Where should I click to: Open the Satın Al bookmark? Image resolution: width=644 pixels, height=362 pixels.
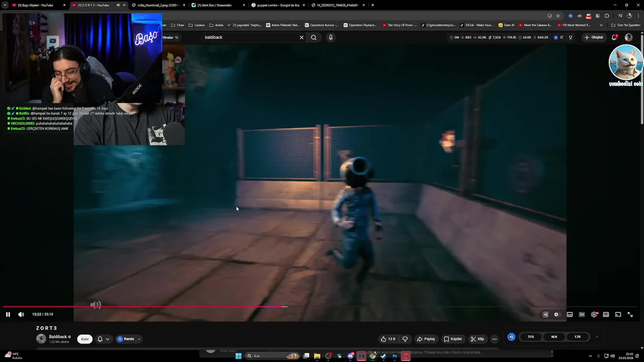[x=507, y=25]
